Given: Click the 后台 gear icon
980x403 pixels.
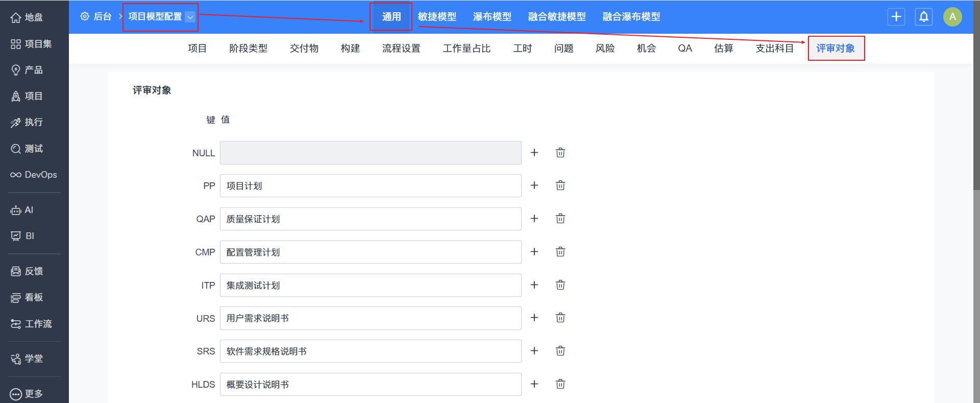Looking at the screenshot, I should [85, 16].
